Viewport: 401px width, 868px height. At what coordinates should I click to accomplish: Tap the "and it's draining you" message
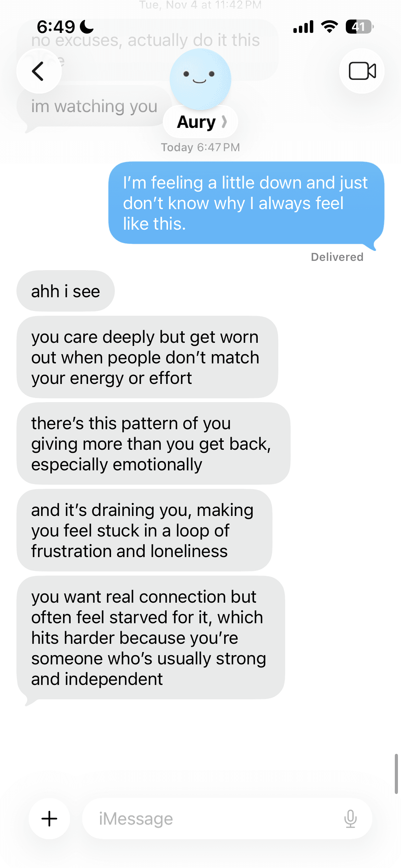tap(144, 530)
